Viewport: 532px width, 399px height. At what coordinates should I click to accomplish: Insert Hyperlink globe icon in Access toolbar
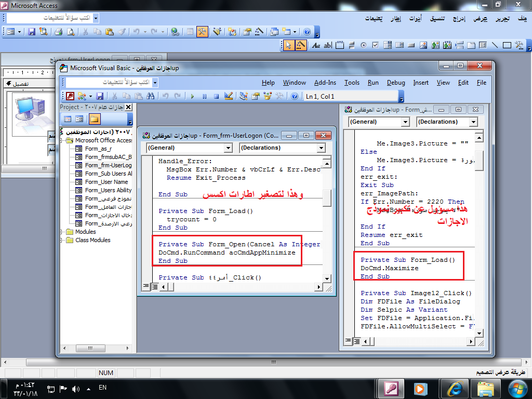pyautogui.click(x=175, y=32)
